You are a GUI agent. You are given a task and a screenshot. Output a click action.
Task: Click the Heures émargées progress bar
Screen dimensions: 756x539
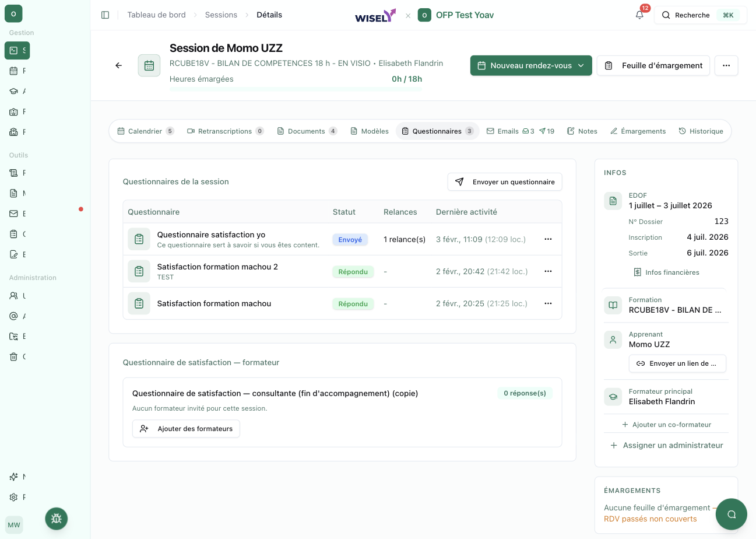coord(296,89)
